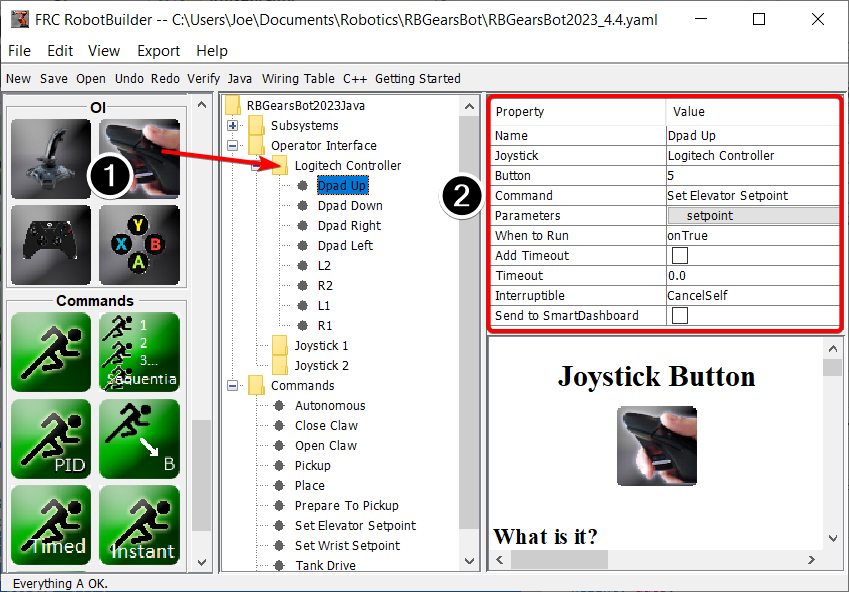
Task: Click the gear icon beside Close Claw
Action: pyautogui.click(x=279, y=426)
